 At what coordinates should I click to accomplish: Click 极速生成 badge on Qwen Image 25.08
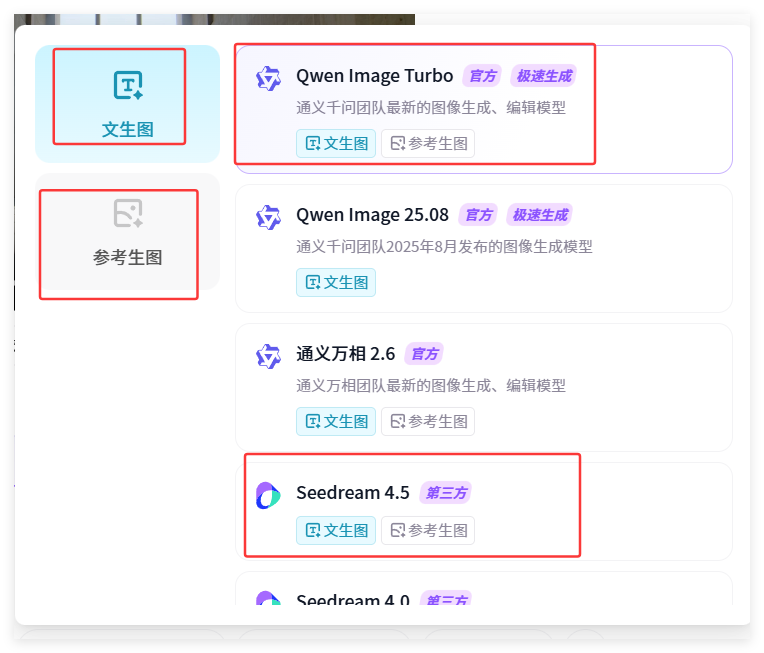(540, 215)
